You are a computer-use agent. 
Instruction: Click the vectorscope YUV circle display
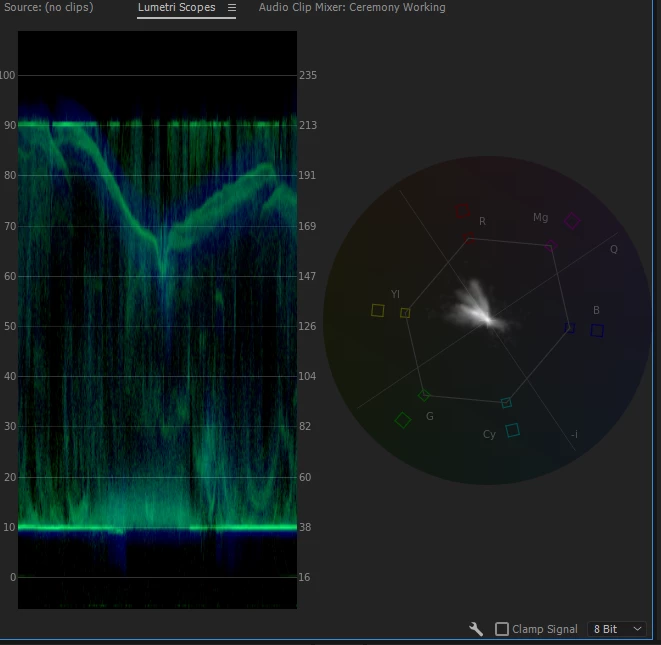(488, 320)
